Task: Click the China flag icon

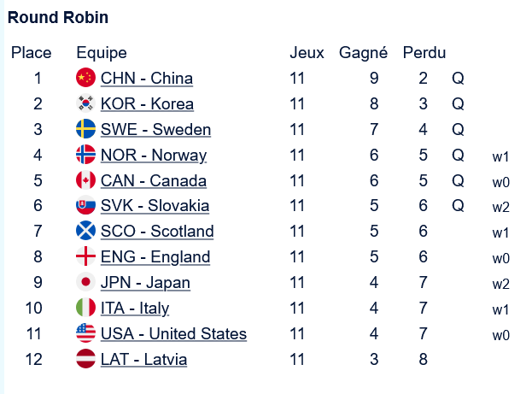Action: click(85, 79)
